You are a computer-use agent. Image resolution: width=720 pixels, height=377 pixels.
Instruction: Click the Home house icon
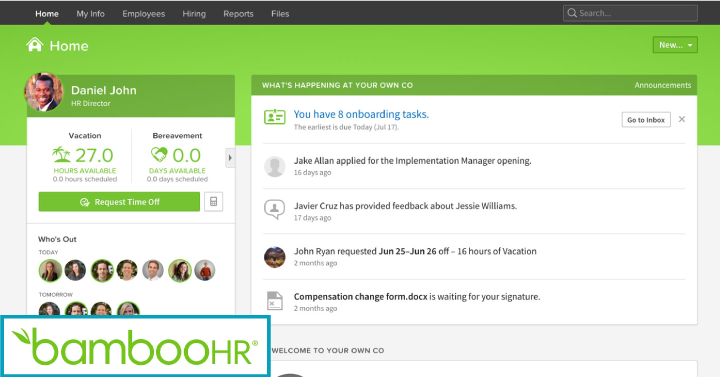coord(34,45)
